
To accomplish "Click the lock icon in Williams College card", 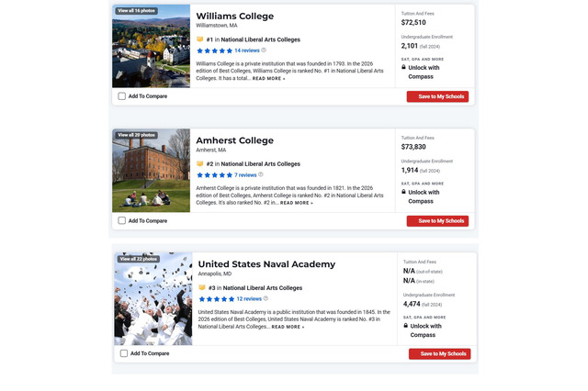I will pos(404,67).
